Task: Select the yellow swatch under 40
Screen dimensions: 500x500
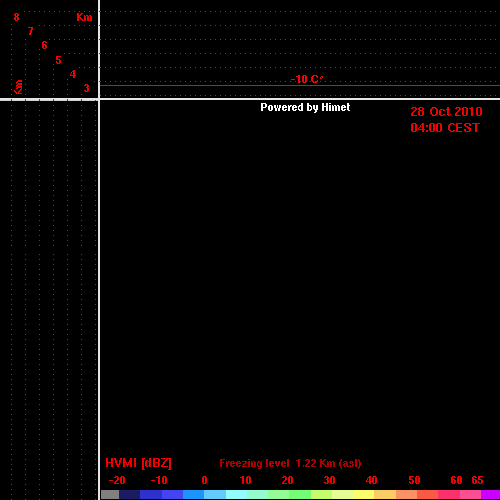Action: (x=363, y=494)
